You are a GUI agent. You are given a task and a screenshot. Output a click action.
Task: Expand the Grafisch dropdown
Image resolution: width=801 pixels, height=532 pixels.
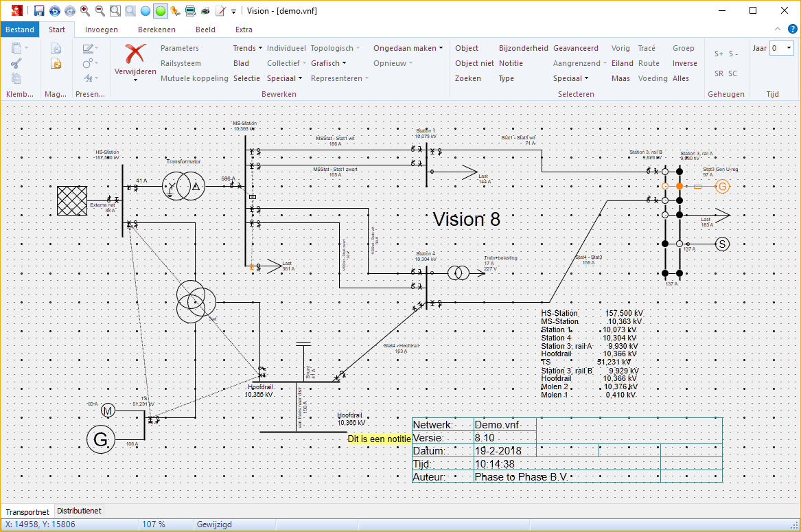[329, 63]
